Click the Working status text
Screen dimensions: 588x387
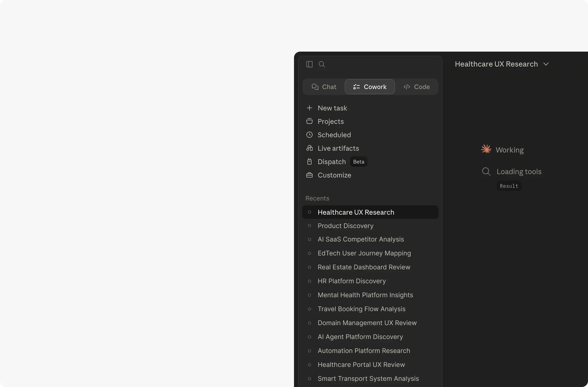(510, 150)
